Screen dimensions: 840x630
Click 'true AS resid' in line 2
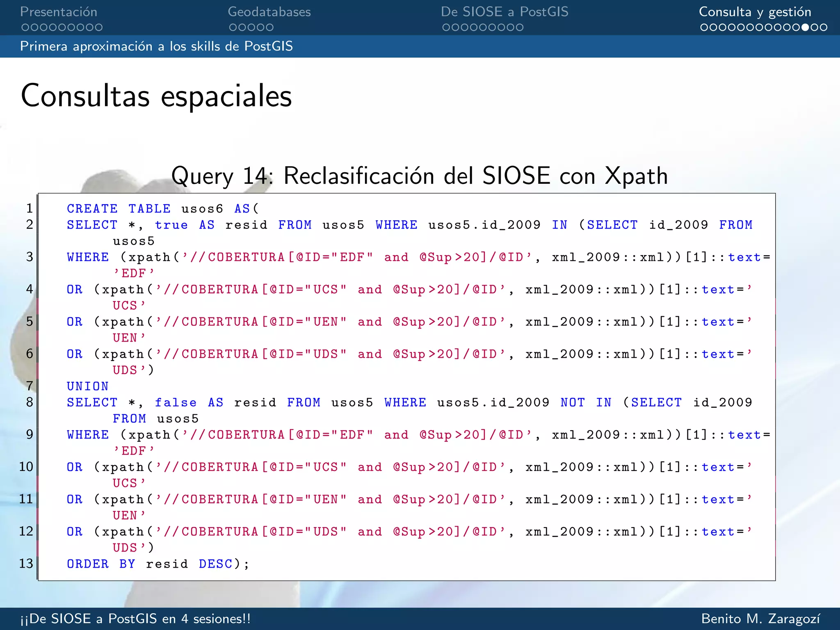pyautogui.click(x=211, y=225)
